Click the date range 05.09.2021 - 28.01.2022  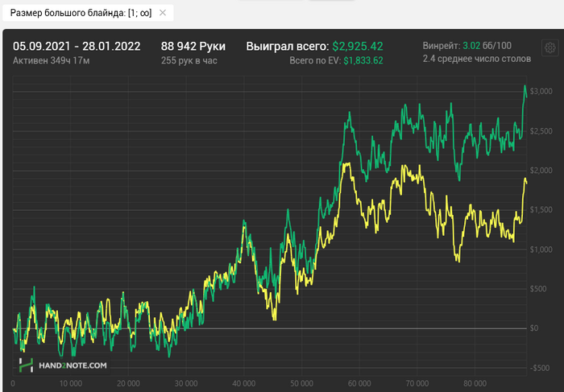(77, 47)
